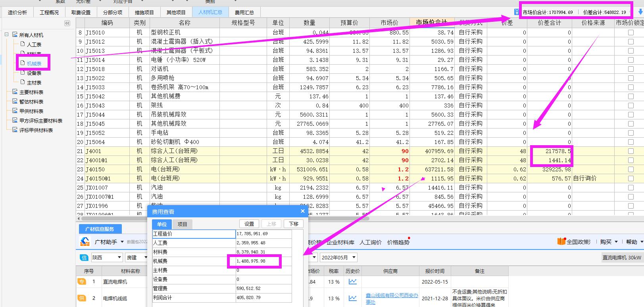
Task: Open the 鑫山线缆有限公司 supplier link
Action: (x=392, y=299)
